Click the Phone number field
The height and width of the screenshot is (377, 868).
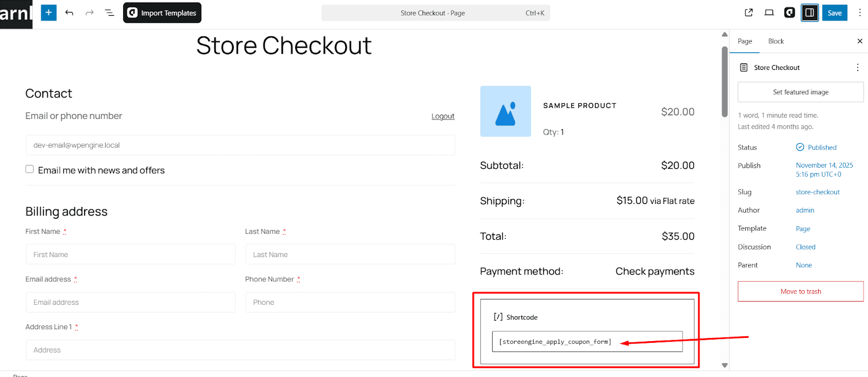[x=350, y=302]
